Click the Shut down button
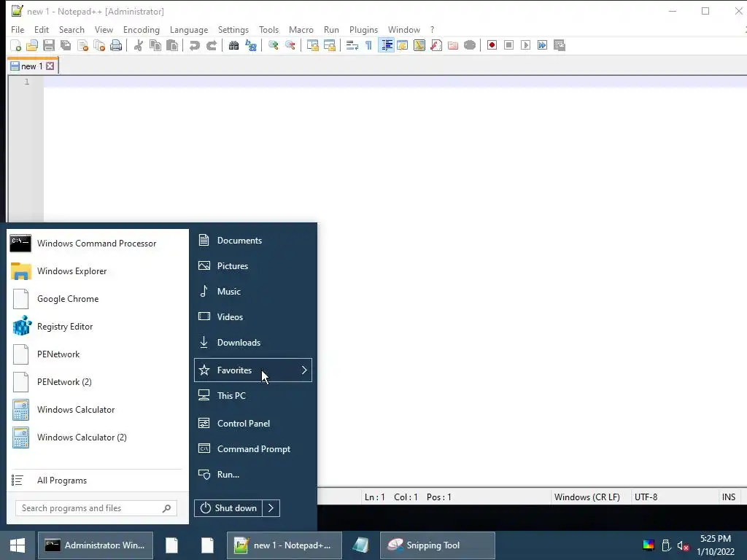Image resolution: width=747 pixels, height=560 pixels. coord(228,508)
